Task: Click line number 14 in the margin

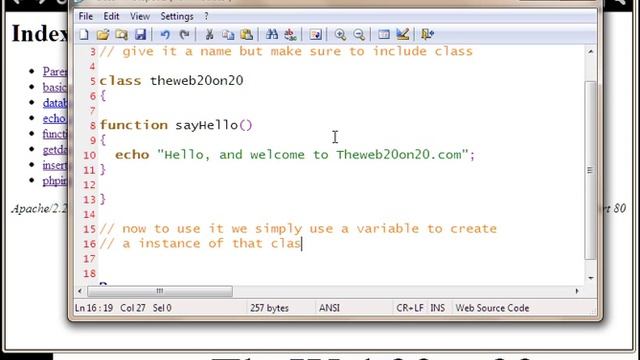Action: [x=89, y=214]
